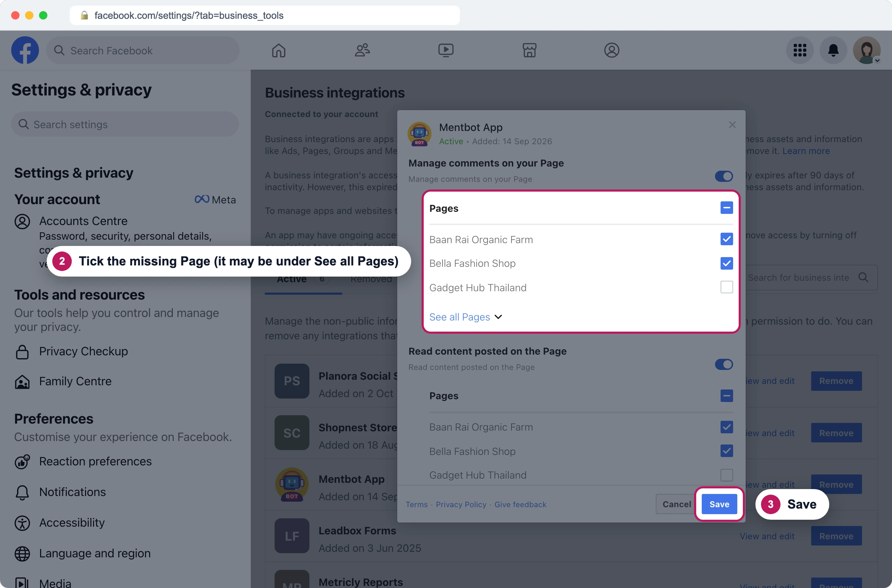The height and width of the screenshot is (588, 892).
Task: Open the Marketplace icon
Action: click(x=529, y=50)
